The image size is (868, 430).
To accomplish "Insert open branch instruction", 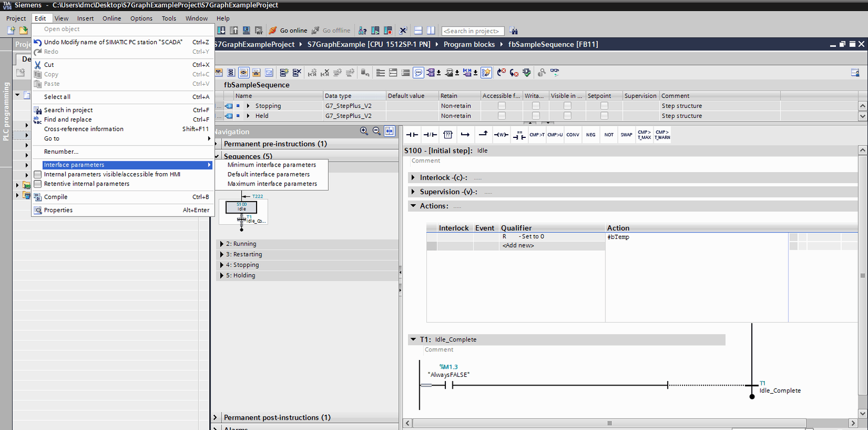I will pyautogui.click(x=465, y=135).
